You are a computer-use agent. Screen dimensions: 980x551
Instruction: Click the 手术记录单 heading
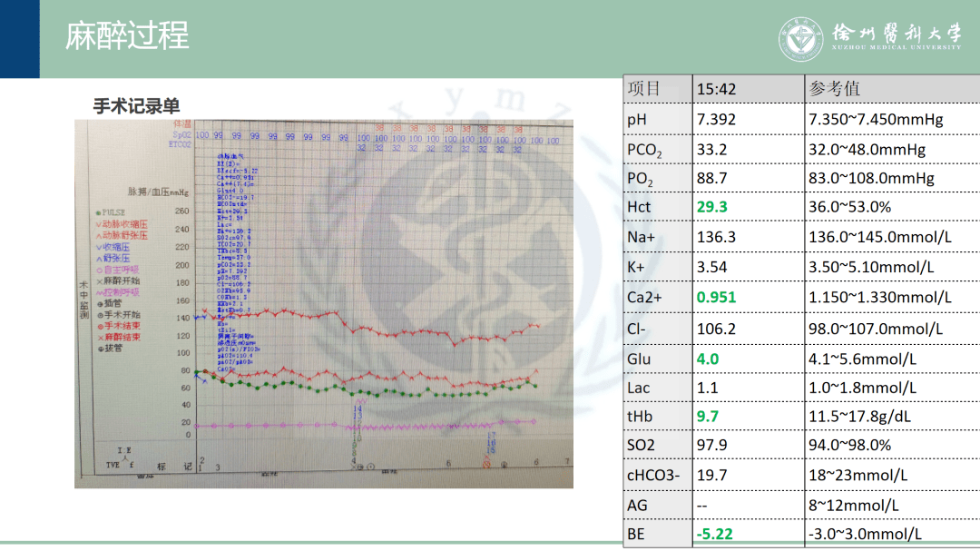(x=136, y=106)
